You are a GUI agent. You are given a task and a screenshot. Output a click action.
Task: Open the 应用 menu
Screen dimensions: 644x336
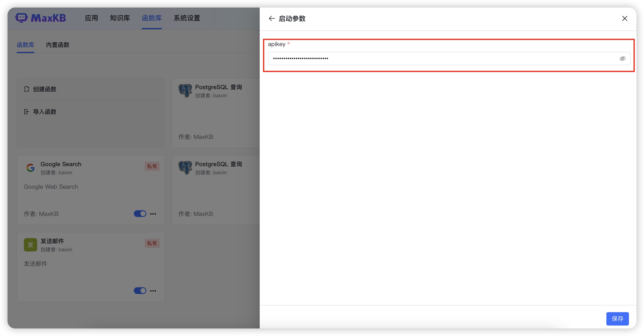click(91, 18)
